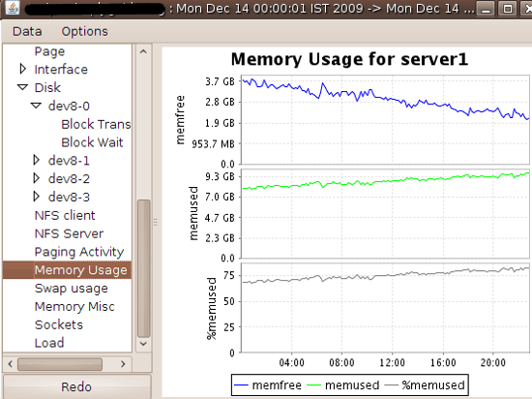Click the 04:00 time axis label

(291, 362)
